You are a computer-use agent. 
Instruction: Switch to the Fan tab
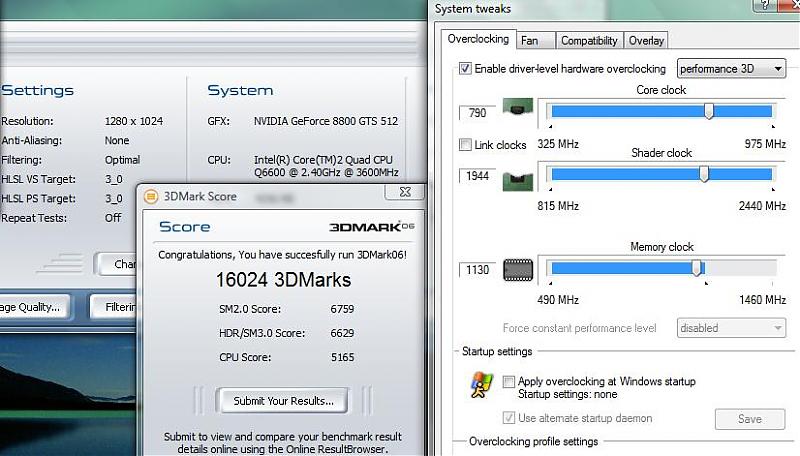(x=535, y=40)
